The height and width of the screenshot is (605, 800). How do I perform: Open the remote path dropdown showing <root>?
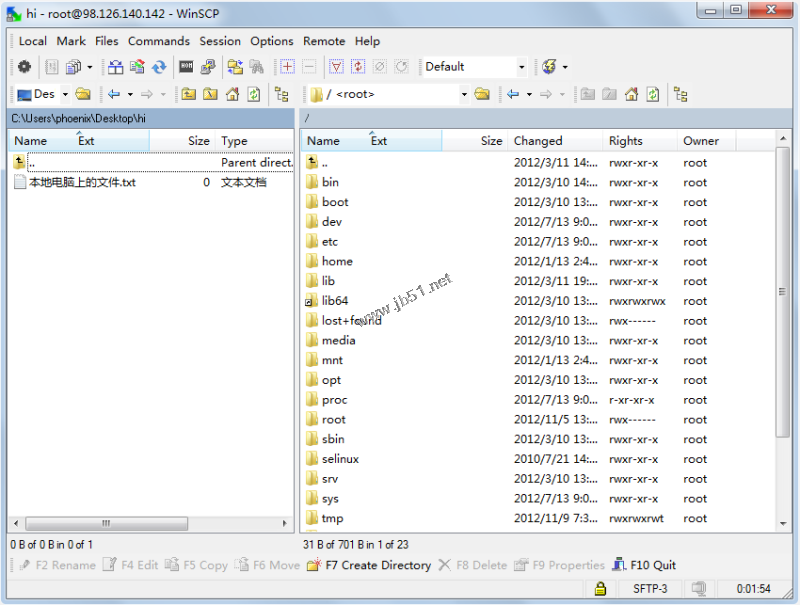tap(466, 94)
